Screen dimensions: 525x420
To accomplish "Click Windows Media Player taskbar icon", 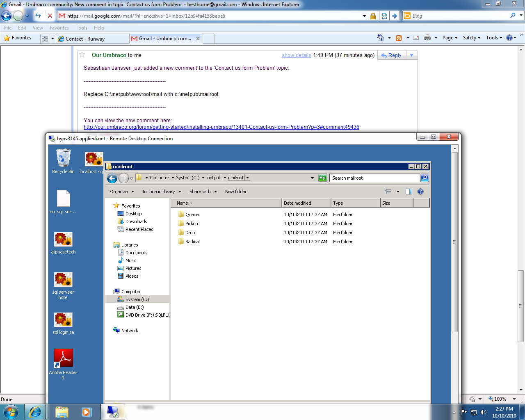I will click(87, 412).
